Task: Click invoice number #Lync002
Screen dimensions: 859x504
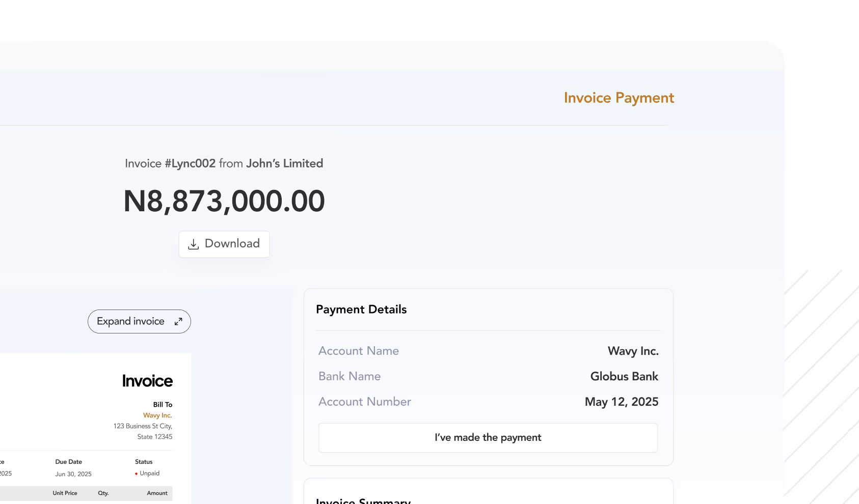Action: (190, 163)
